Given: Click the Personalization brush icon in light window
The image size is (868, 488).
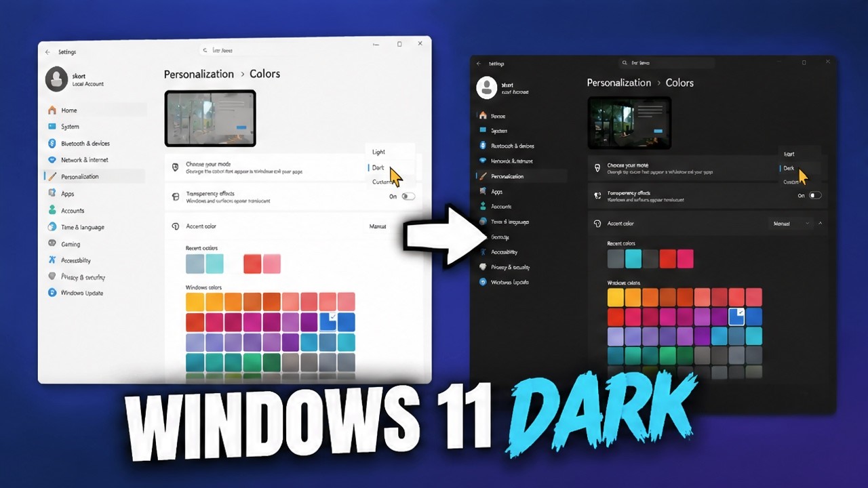Looking at the screenshot, I should 52,176.
